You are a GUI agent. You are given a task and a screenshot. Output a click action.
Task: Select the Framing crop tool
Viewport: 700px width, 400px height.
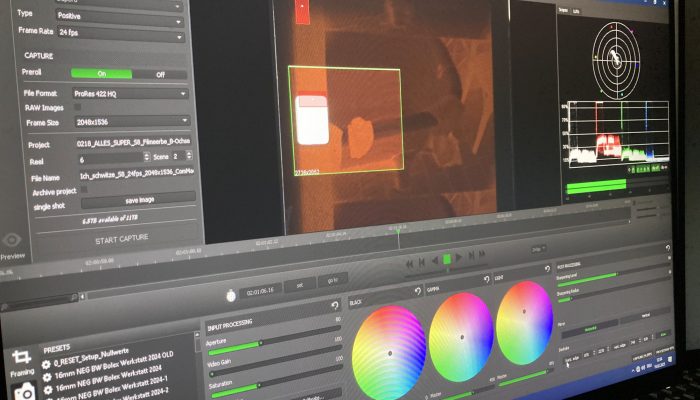(19, 360)
